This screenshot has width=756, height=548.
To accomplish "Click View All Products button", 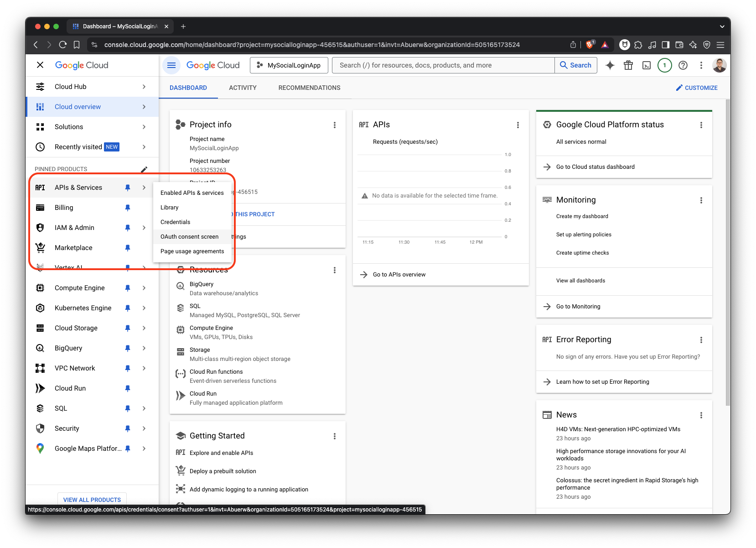I will pos(92,500).
